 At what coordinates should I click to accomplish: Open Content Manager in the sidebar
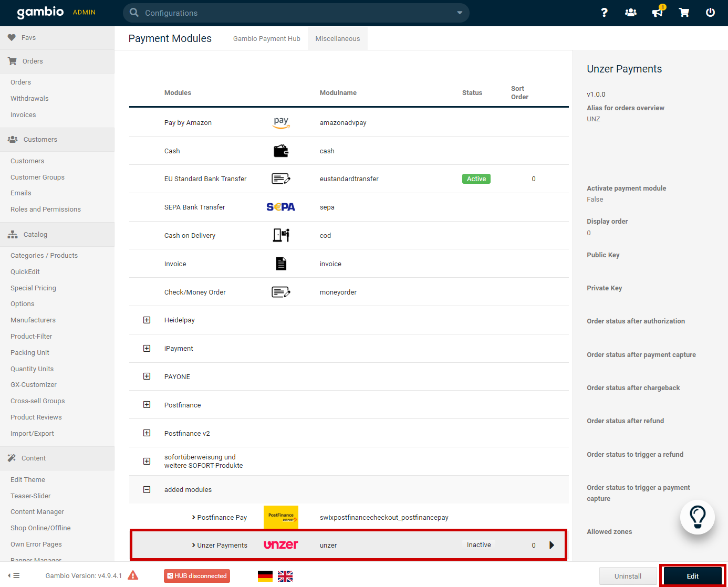pyautogui.click(x=37, y=512)
